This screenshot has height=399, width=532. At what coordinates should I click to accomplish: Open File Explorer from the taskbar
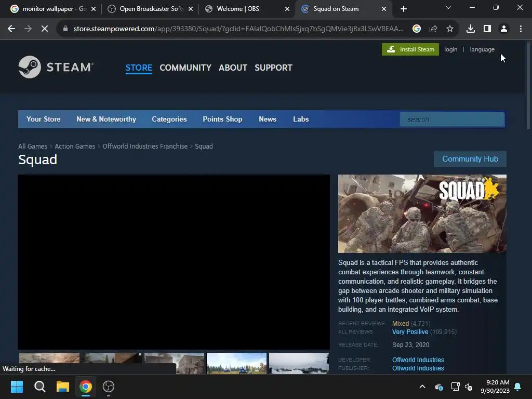(63, 387)
